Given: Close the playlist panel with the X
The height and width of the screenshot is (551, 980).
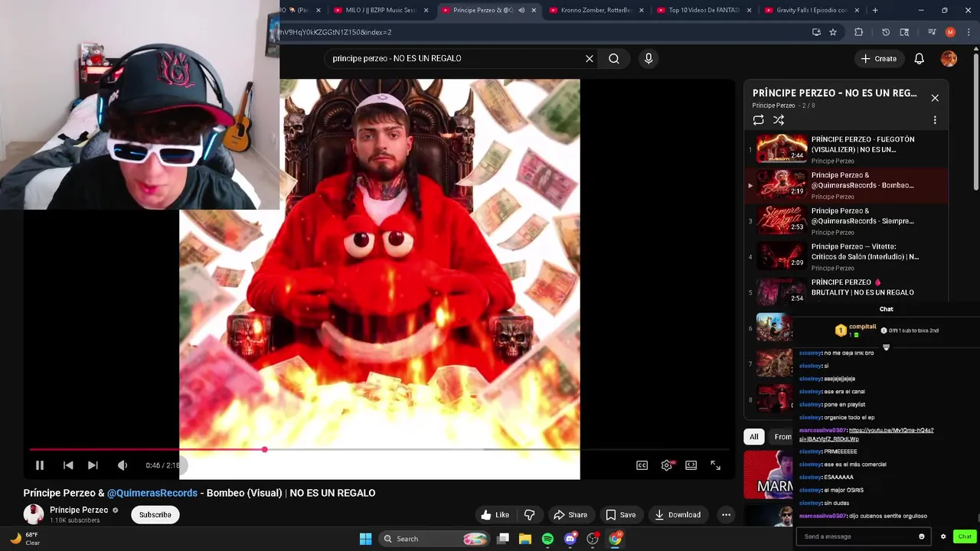Looking at the screenshot, I should [935, 98].
